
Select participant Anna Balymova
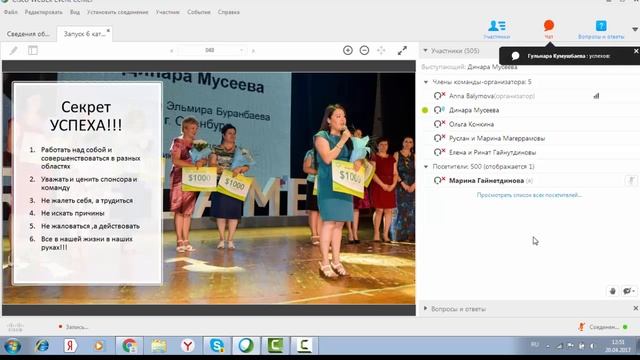point(492,96)
